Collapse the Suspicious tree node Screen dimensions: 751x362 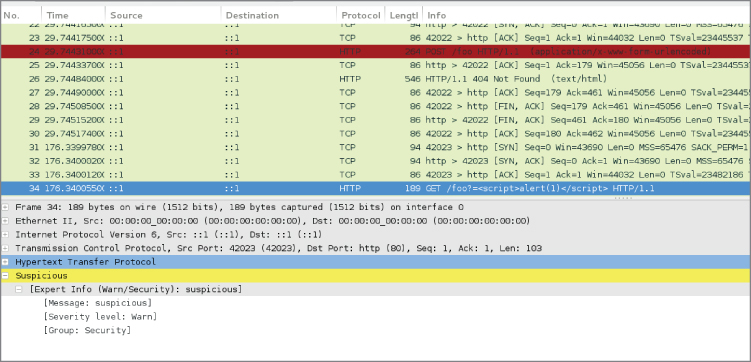coord(5,276)
